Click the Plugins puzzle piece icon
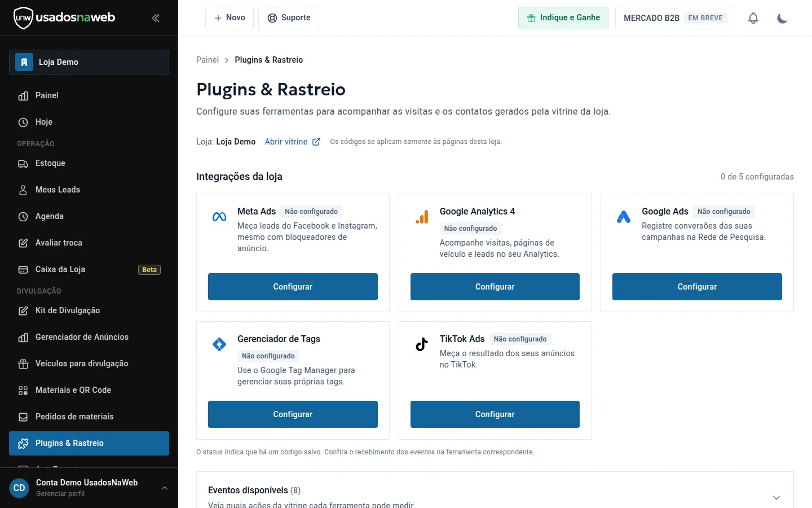812x508 pixels. click(x=23, y=444)
